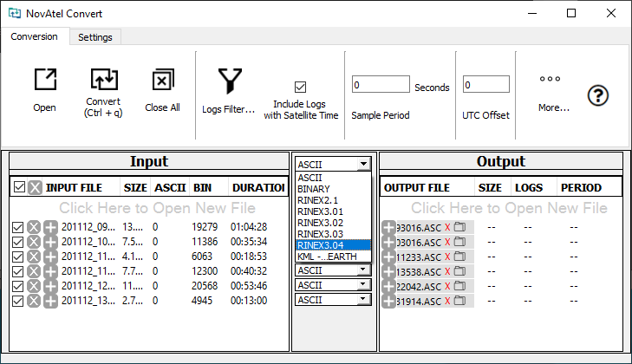The image size is (632, 364).
Task: Remove input file 201112_12... with X icon
Action: click(x=34, y=286)
